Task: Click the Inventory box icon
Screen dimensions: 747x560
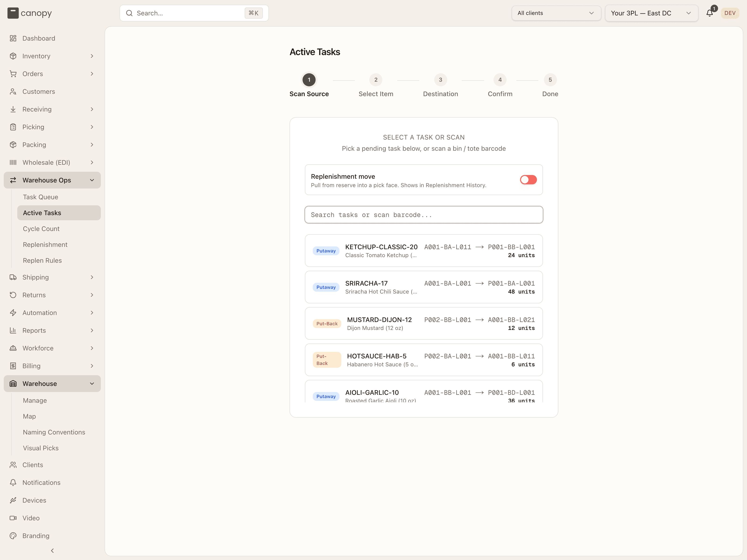Action: click(13, 56)
